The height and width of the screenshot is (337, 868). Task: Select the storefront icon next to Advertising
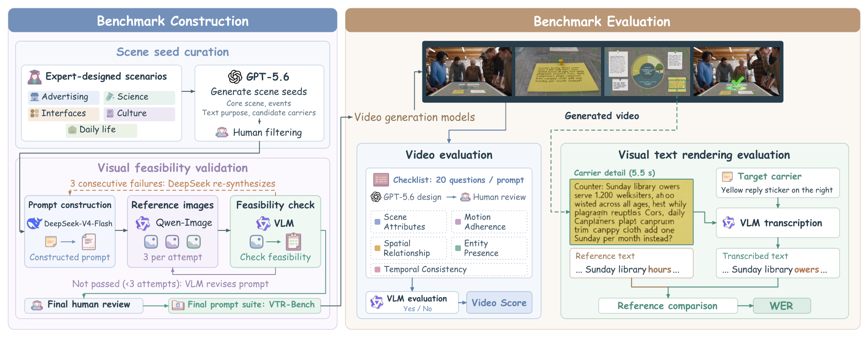click(34, 97)
